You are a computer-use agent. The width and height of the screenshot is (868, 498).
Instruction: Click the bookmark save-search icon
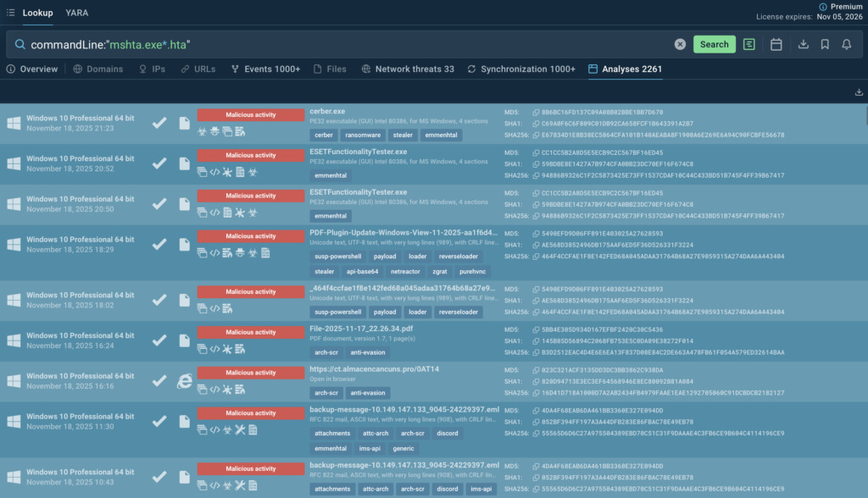pos(825,44)
